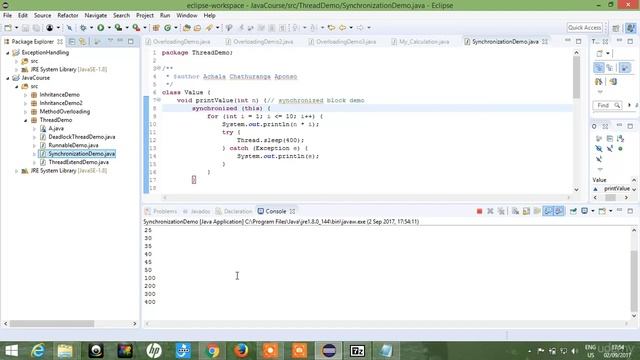Screen dimensions: 640x360
Task: Click the External Tools run icon
Action: (136, 28)
